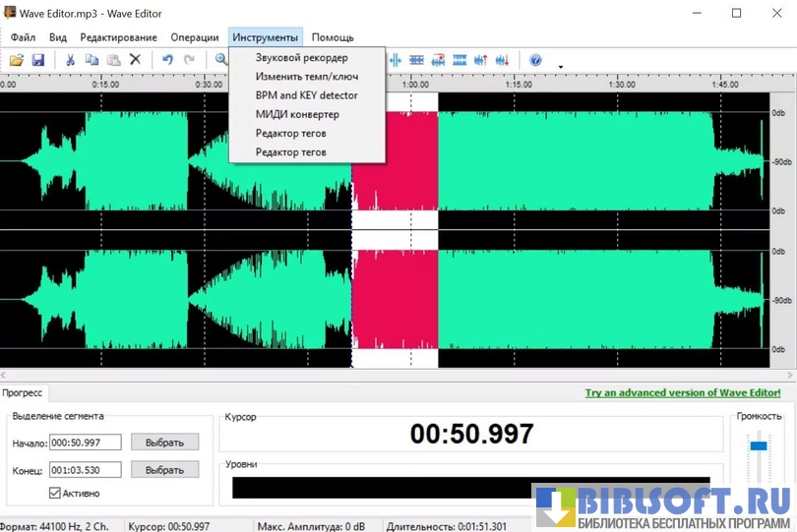Delete the selection with the X icon
Viewport: 797px width, 532px height.
pos(136,60)
